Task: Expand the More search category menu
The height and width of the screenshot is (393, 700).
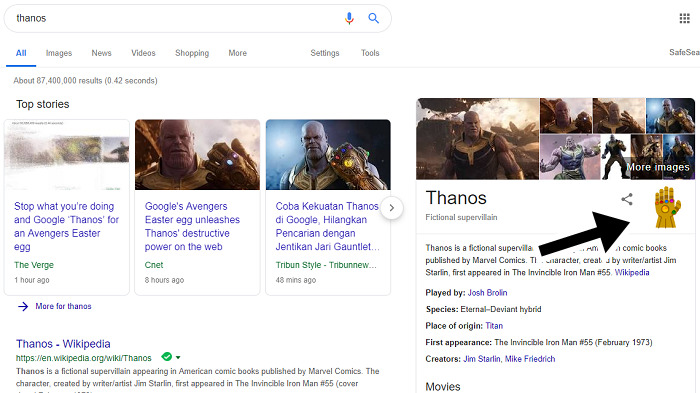Action: (238, 53)
